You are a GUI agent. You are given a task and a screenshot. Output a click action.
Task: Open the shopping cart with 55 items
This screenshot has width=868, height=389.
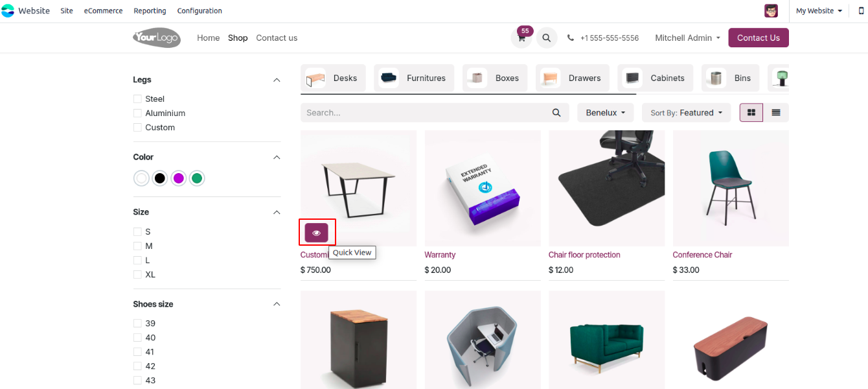(x=521, y=38)
